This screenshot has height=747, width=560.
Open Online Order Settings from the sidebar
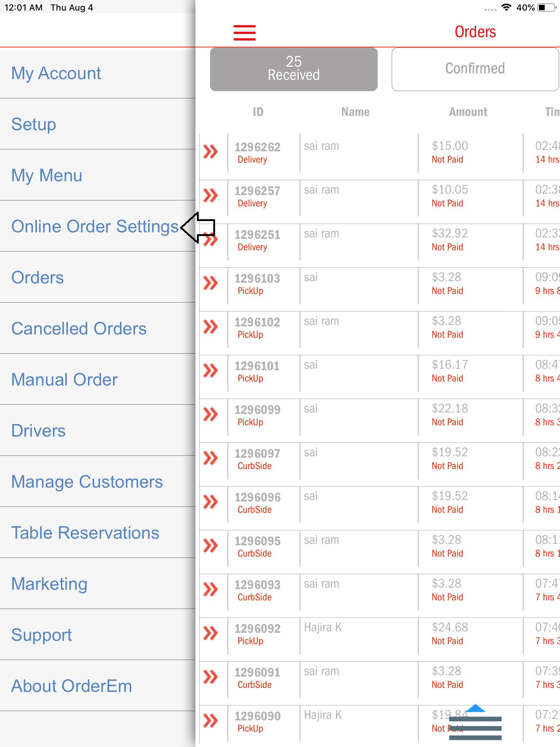click(95, 227)
